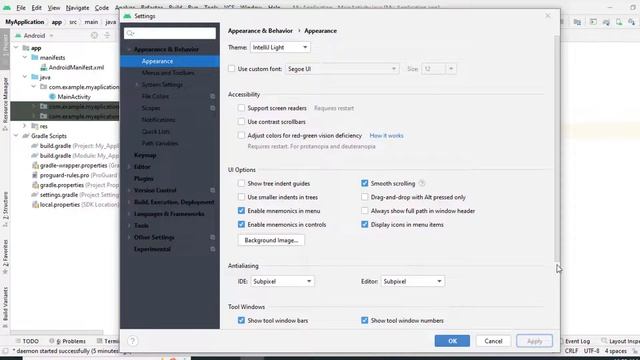
Task: Click the project-level icon next to File Colors
Action: tap(213, 96)
